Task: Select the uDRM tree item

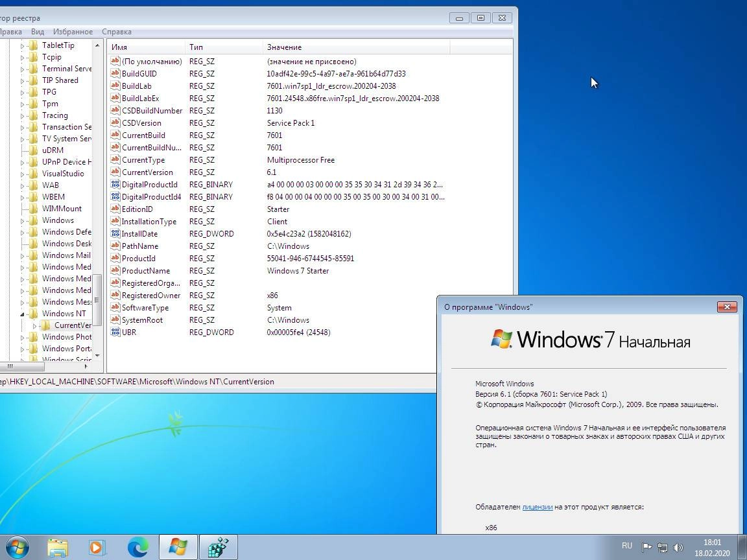Action: 53,150
